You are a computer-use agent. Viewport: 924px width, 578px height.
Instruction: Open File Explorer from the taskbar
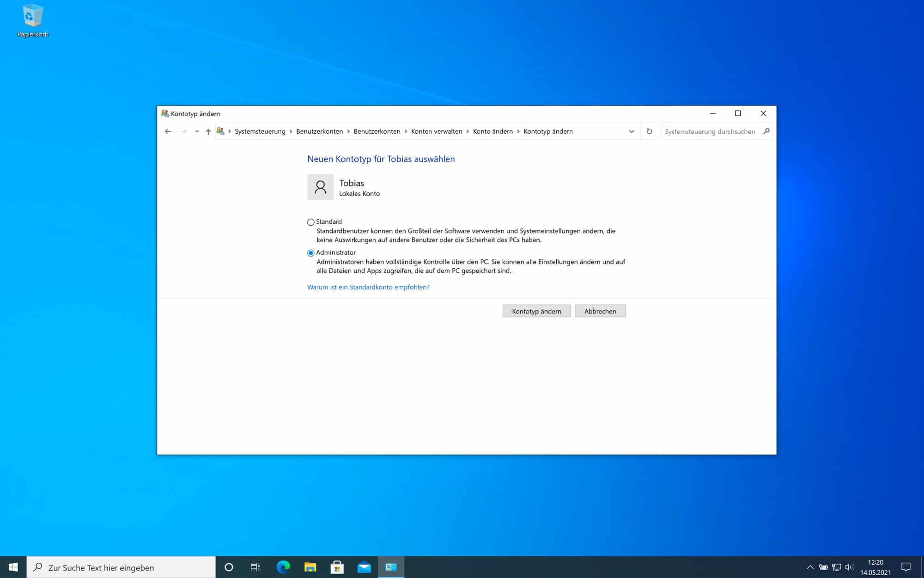(x=310, y=567)
